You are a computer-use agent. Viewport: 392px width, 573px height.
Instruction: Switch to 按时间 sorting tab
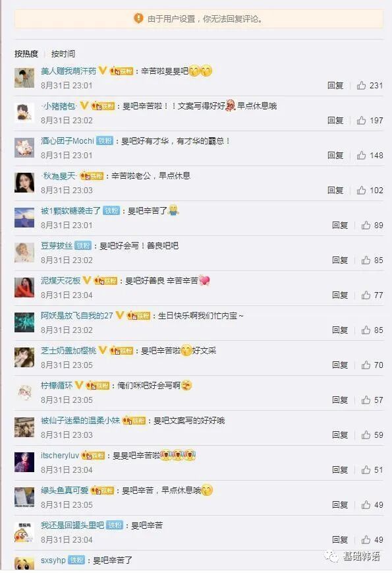click(63, 53)
